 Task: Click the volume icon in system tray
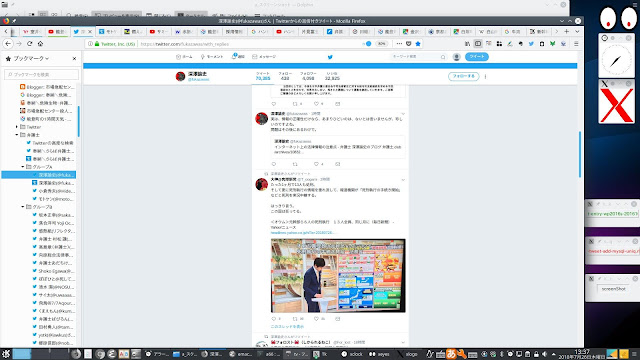(x=545, y=354)
